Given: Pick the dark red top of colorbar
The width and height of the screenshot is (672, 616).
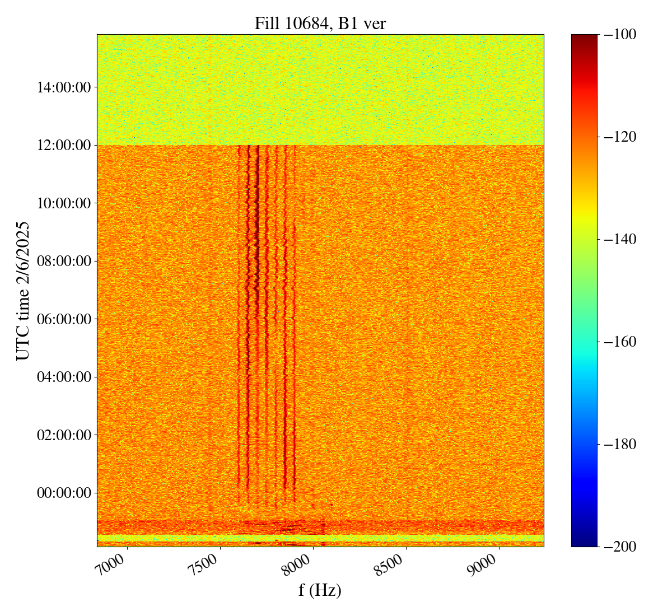Looking at the screenshot, I should [x=584, y=38].
